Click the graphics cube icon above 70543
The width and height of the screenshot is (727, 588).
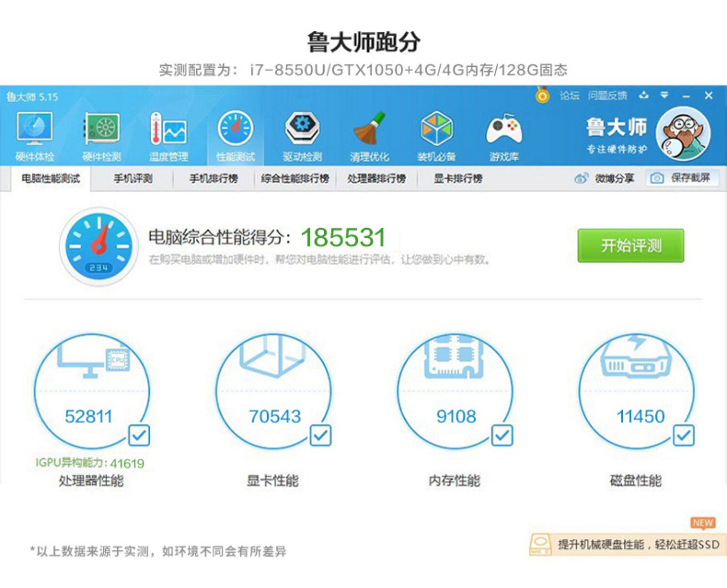point(273,357)
